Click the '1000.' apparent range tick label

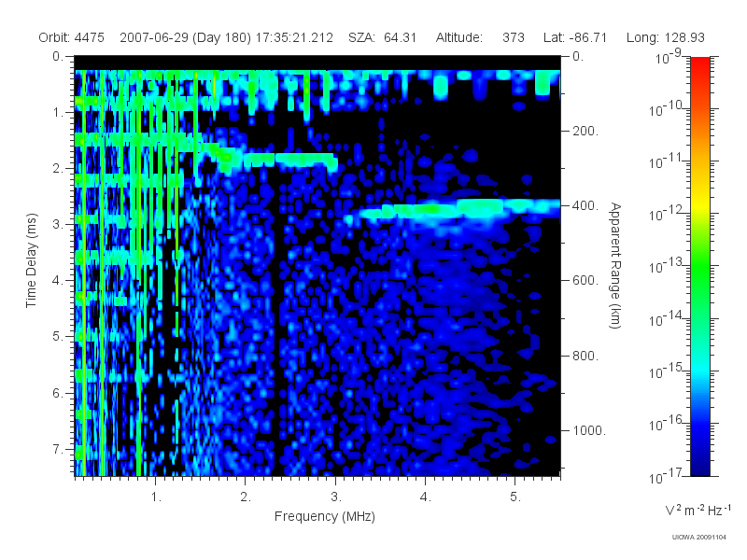589,430
